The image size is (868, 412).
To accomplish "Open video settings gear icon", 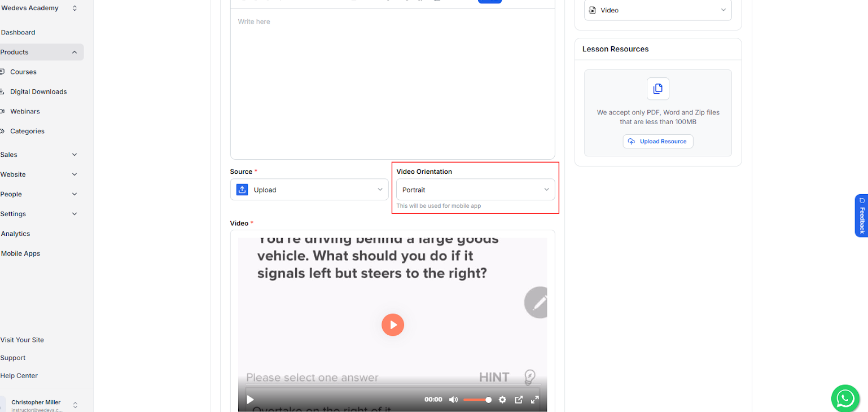I will (502, 400).
